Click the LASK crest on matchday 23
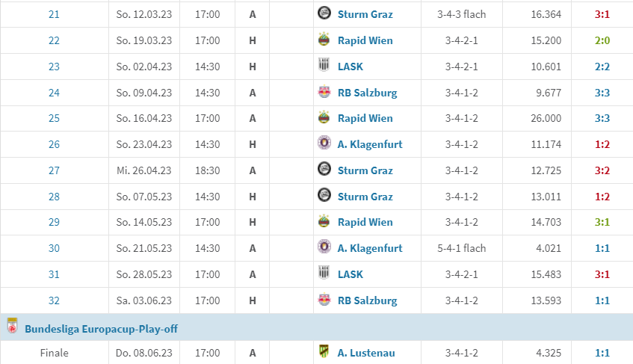Image resolution: width=633 pixels, height=364 pixels. pyautogui.click(x=324, y=65)
